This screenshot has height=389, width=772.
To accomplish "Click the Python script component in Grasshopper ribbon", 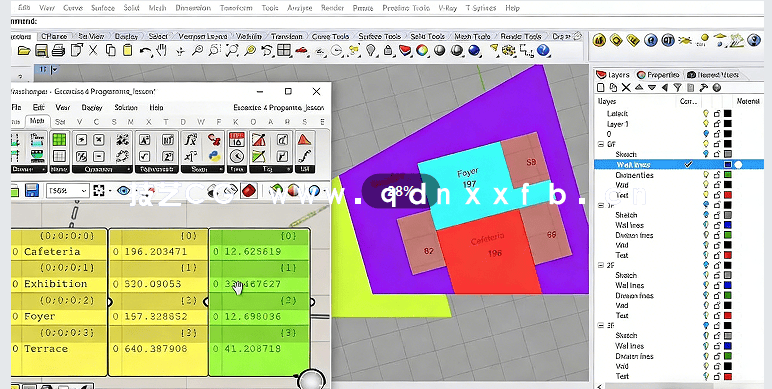I will [214, 156].
